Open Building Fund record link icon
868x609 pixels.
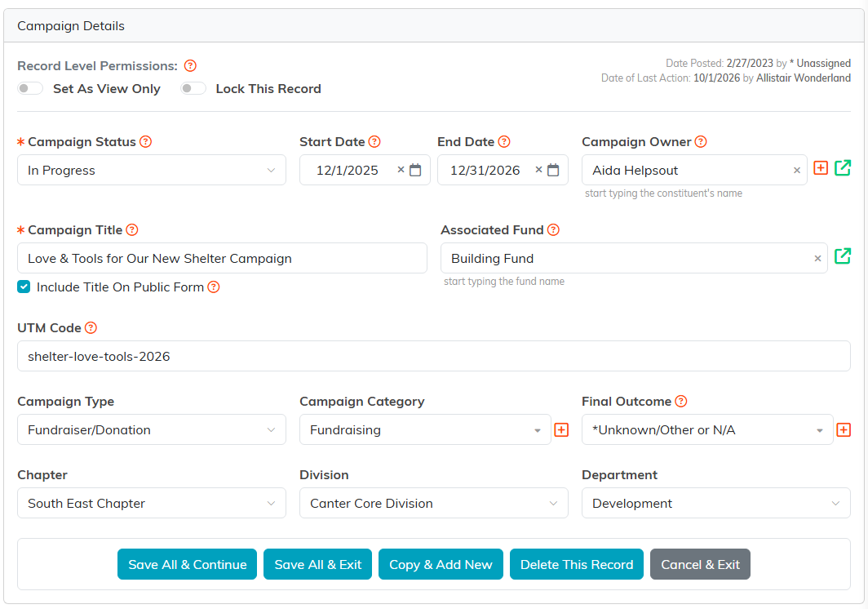[843, 256]
